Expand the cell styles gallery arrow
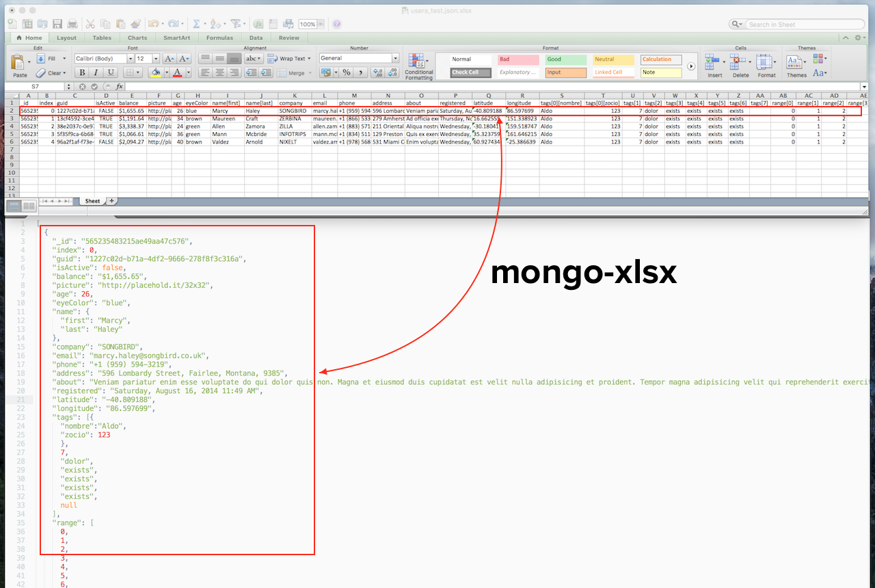 [691, 66]
